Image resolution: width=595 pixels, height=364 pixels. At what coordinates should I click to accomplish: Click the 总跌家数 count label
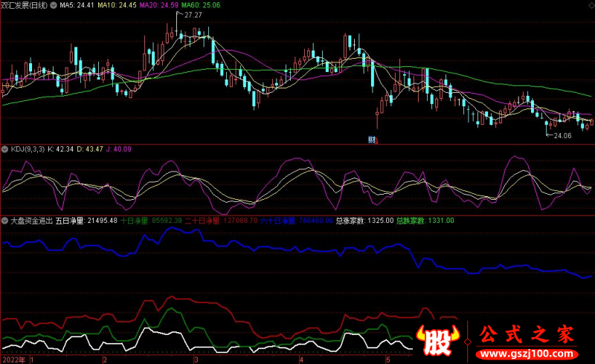[424, 221]
